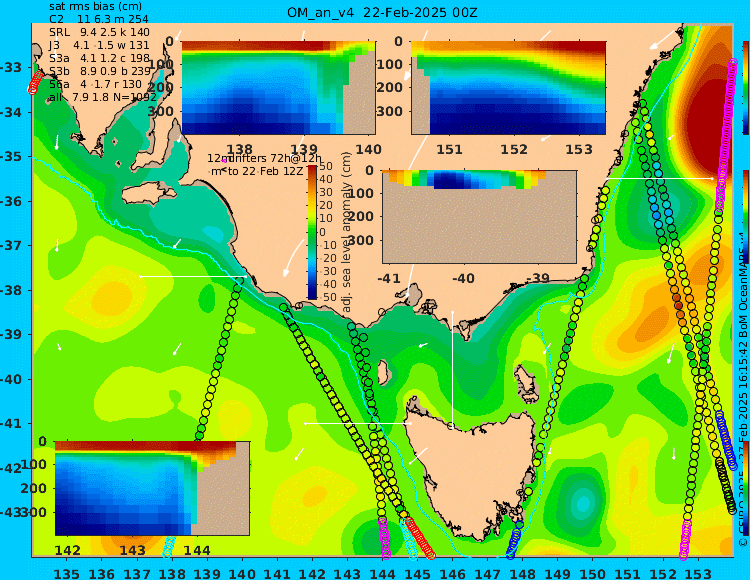Click longitude tick label 141
The height and width of the screenshot is (580, 750).
277,573
